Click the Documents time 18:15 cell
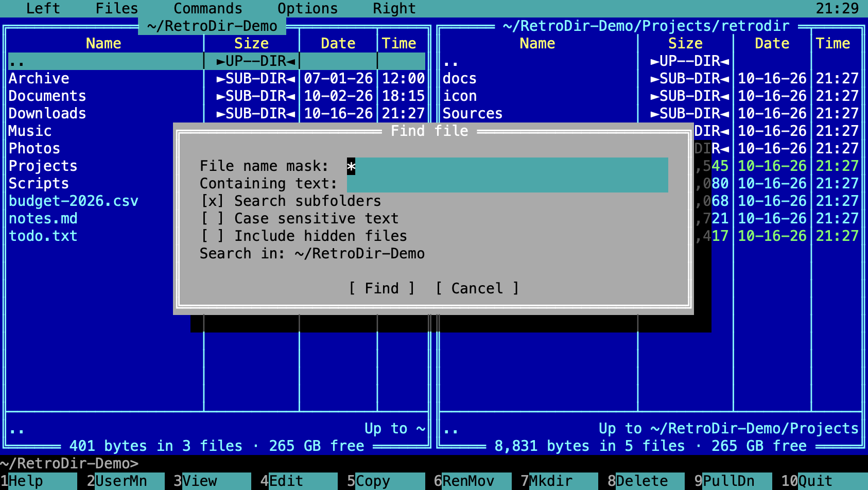This screenshot has width=868, height=490. tap(403, 96)
